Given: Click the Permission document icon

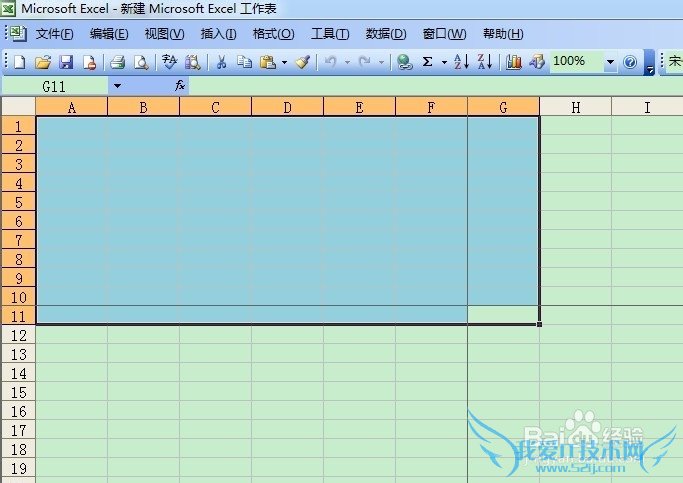Looking at the screenshot, I should 89,62.
